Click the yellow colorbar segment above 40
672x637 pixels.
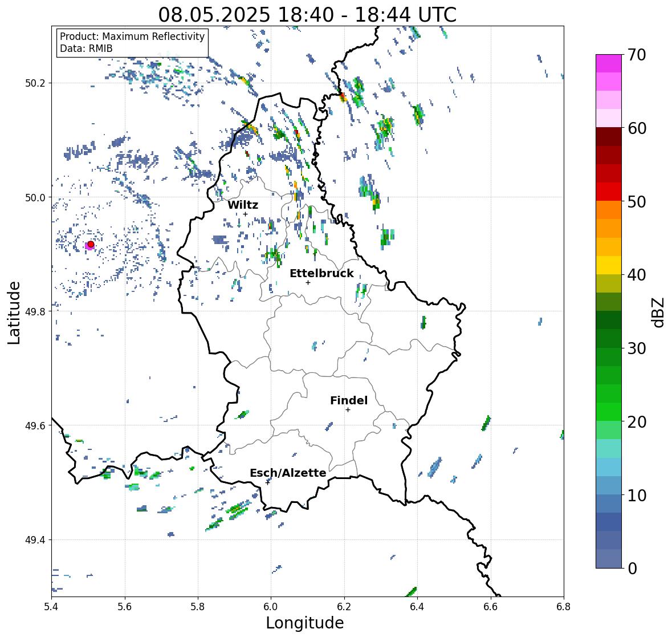609,265
